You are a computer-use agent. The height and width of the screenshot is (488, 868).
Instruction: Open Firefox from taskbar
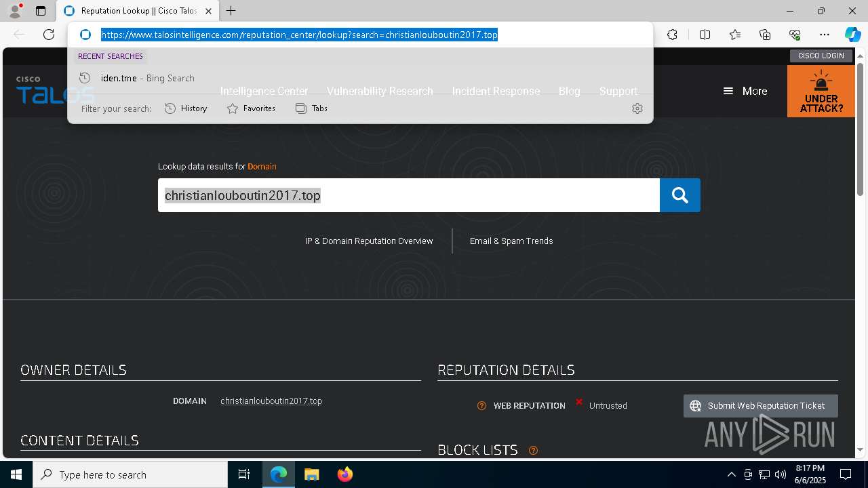(x=344, y=474)
